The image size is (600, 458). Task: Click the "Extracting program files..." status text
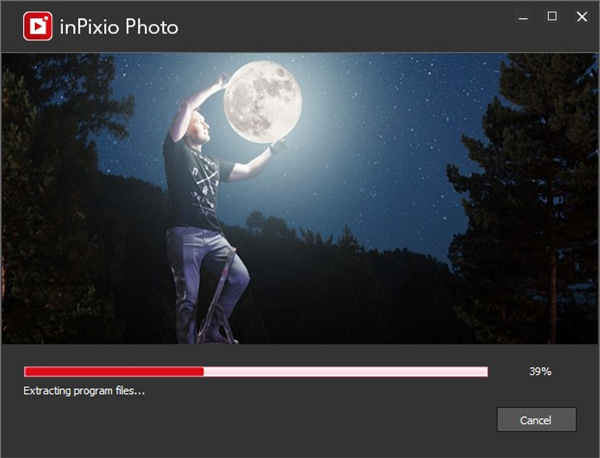click(x=84, y=390)
